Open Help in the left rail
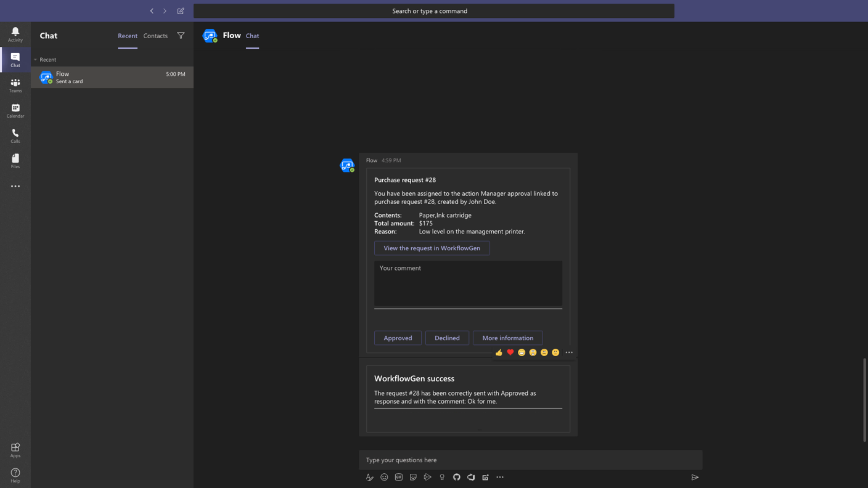Viewport: 868px width, 488px height. coord(15,475)
